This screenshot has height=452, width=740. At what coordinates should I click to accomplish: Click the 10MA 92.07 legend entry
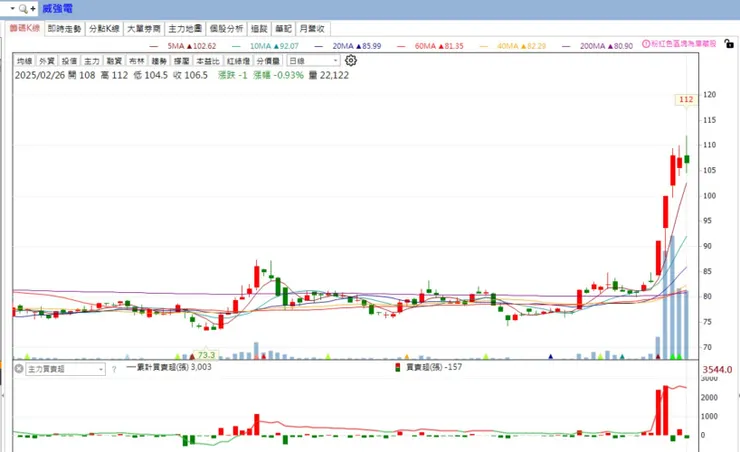coord(266,46)
